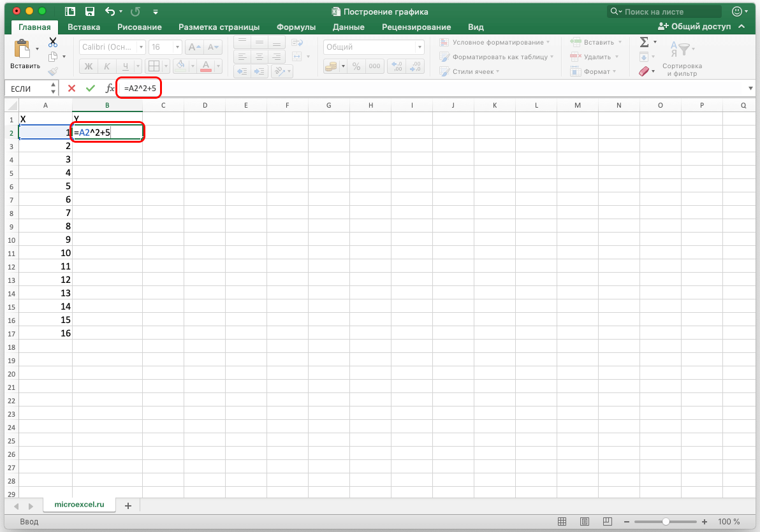
Task: Toggle center text horizontally
Action: (x=259, y=57)
